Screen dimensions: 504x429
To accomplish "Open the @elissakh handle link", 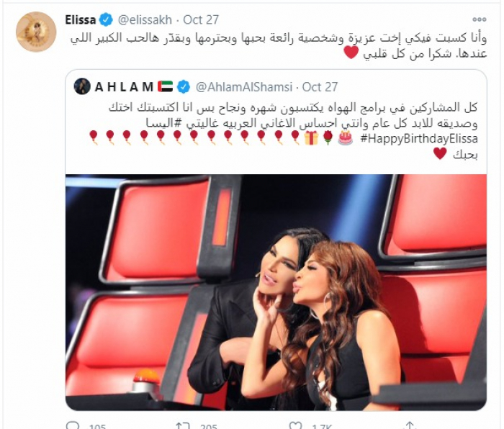I will pos(145,20).
